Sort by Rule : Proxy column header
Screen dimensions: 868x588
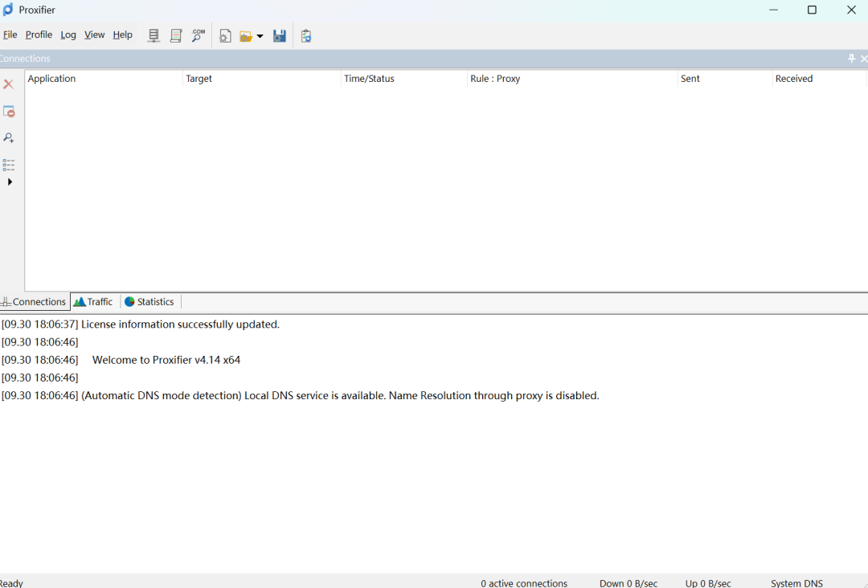pos(572,79)
